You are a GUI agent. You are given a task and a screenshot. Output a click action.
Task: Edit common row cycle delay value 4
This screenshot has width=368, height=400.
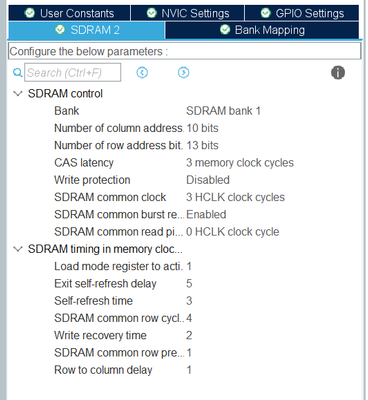[x=189, y=318]
